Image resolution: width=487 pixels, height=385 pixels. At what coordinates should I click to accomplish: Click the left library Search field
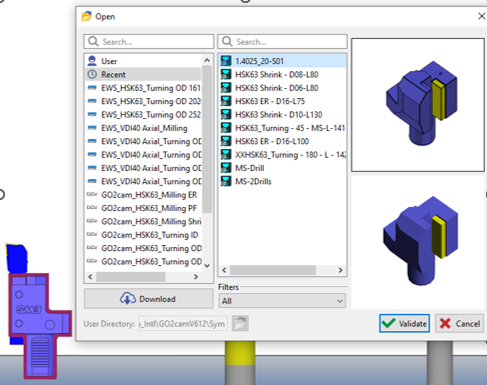click(x=149, y=42)
